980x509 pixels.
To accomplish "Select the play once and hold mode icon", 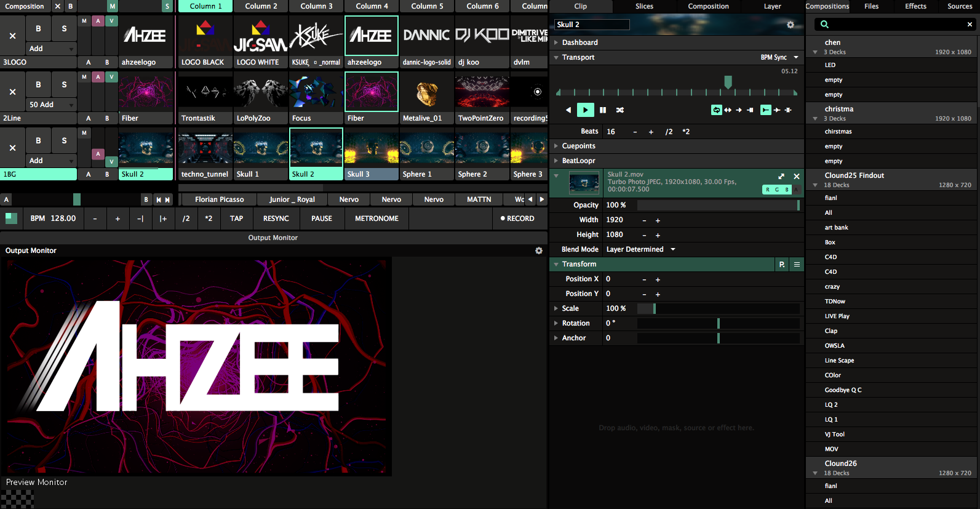I will pos(750,110).
